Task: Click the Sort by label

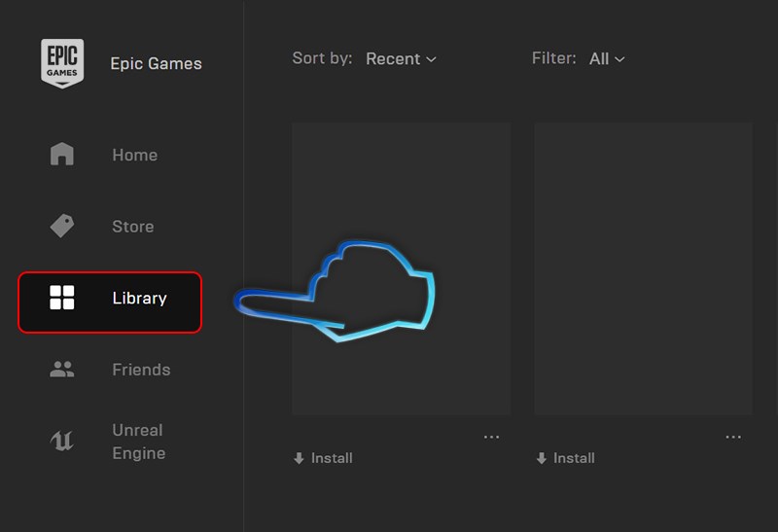Action: pos(322,58)
